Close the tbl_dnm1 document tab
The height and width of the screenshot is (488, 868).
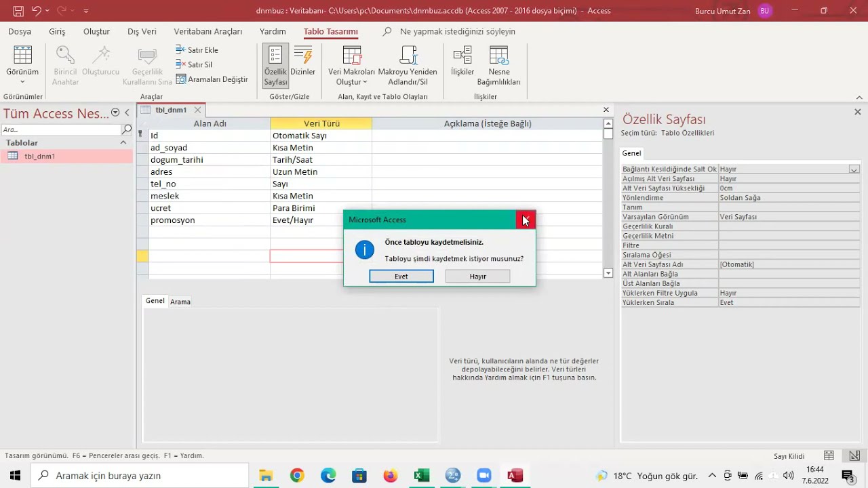197,110
